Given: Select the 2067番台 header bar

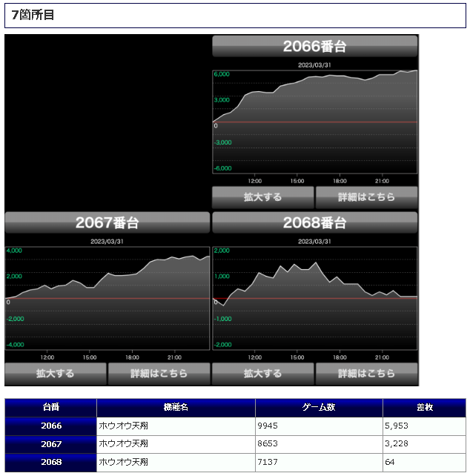Looking at the screenshot, I should [107, 222].
